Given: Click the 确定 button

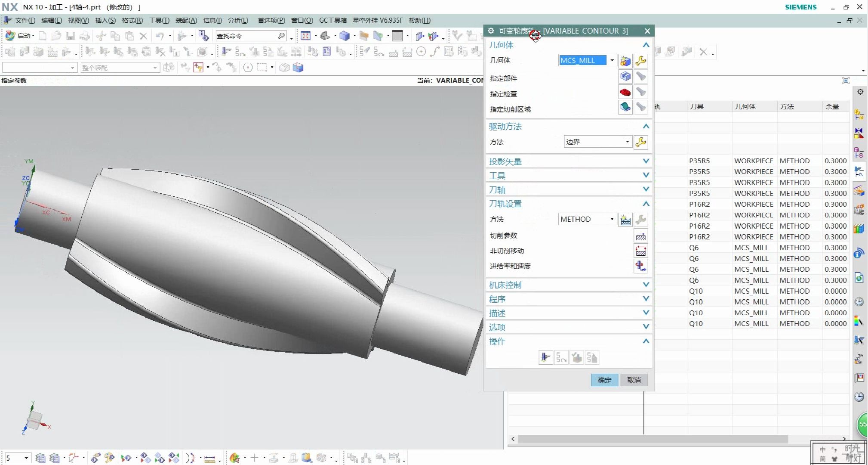Looking at the screenshot, I should click(x=604, y=380).
